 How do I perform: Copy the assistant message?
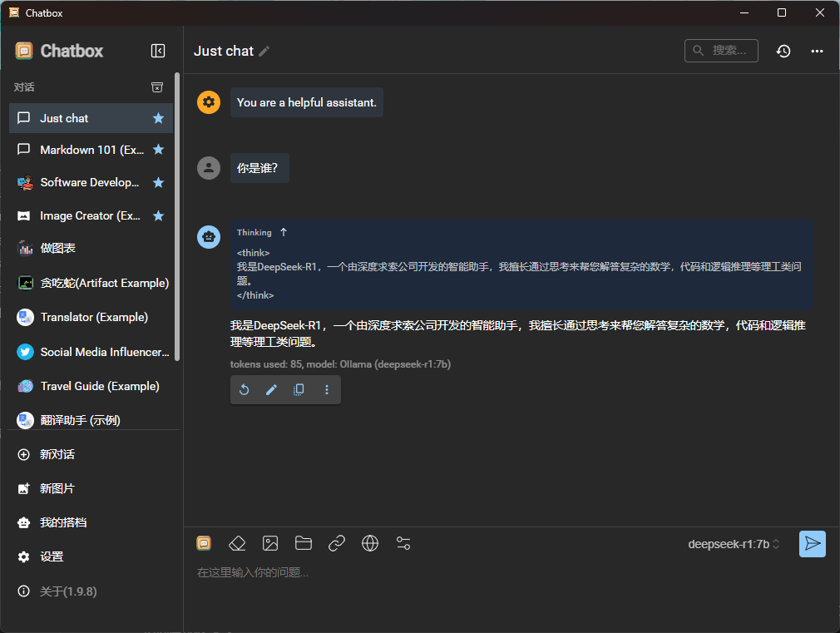pos(299,389)
